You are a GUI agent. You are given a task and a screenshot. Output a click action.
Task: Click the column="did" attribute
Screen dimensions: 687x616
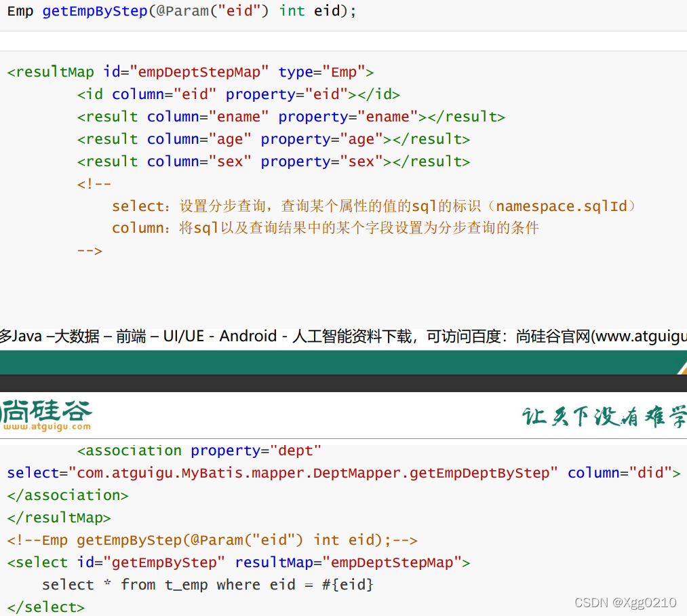[x=620, y=473]
